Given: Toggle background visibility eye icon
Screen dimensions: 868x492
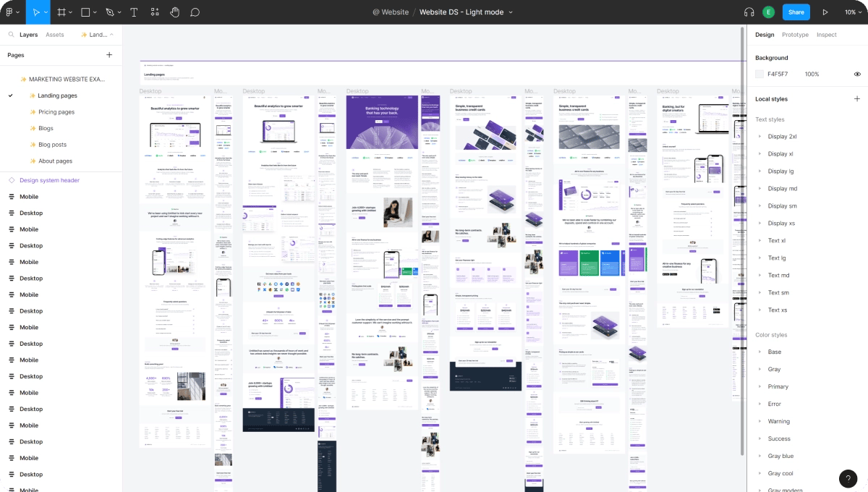Looking at the screenshot, I should pyautogui.click(x=857, y=74).
